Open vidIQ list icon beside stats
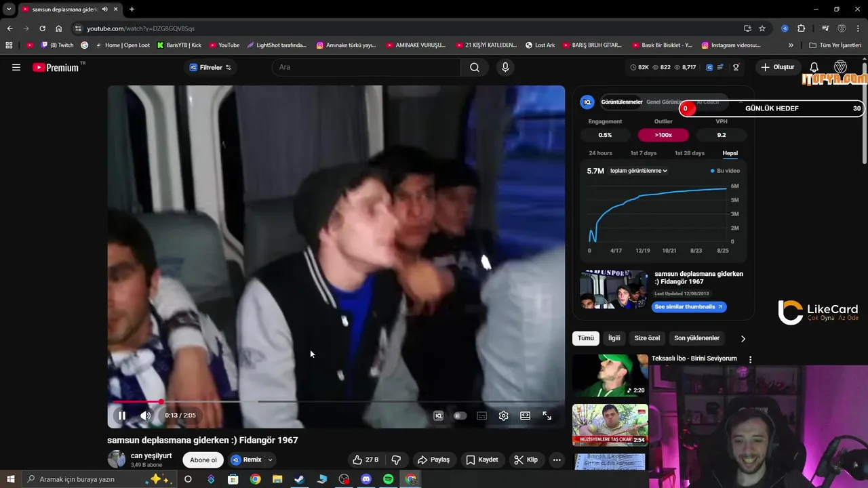 point(720,67)
